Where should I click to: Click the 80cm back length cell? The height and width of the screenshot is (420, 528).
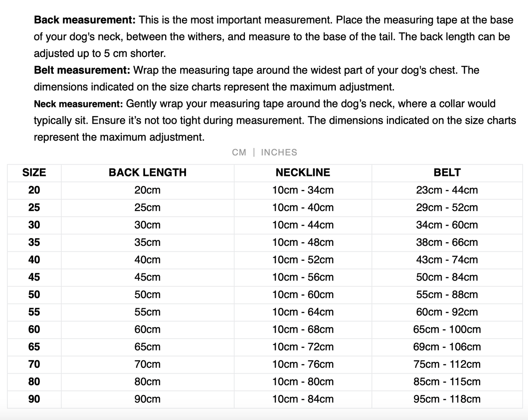point(147,382)
